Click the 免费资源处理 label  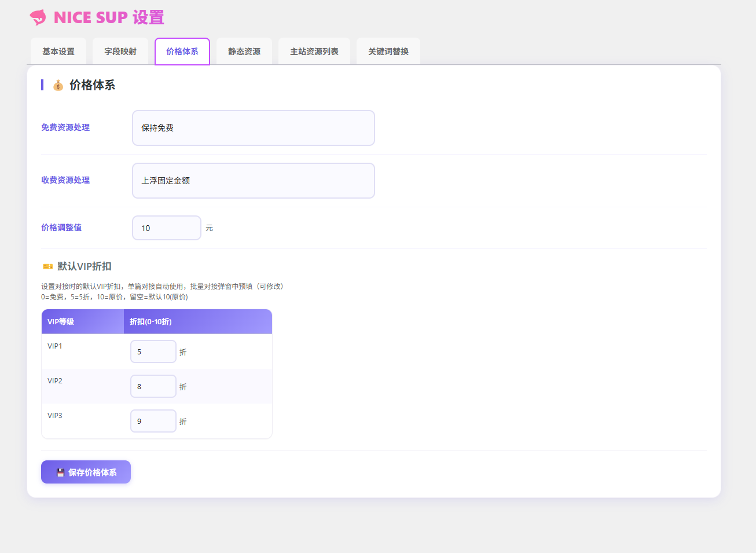65,127
